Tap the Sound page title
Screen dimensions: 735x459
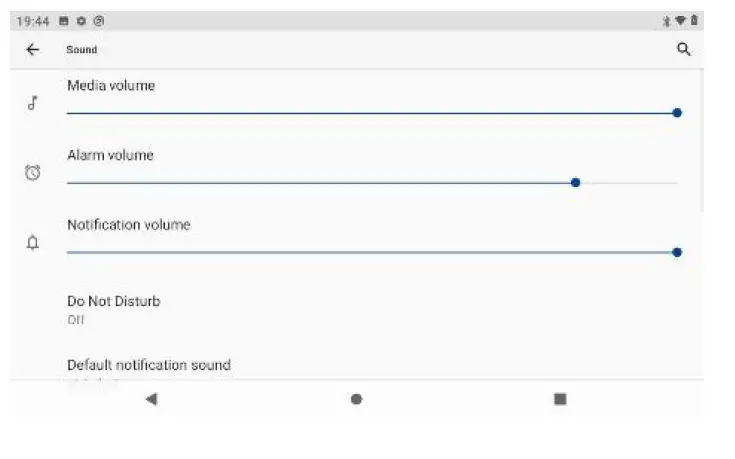82,50
